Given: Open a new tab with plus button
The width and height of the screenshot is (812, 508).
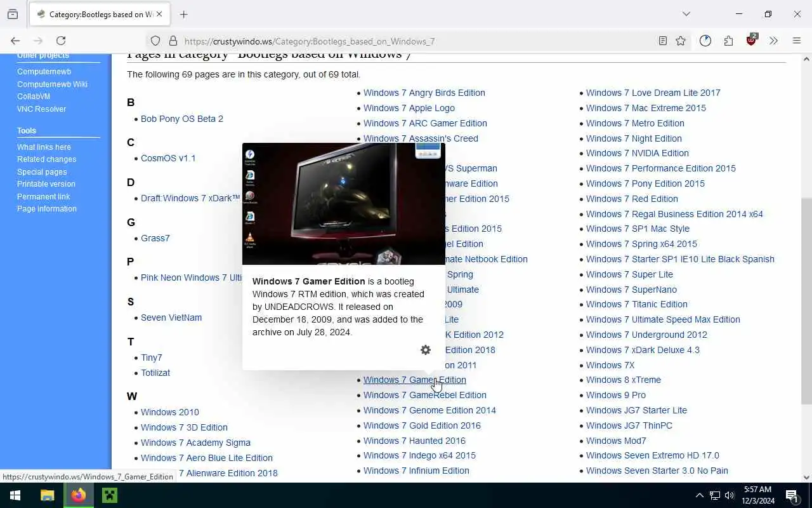Looking at the screenshot, I should tap(183, 14).
